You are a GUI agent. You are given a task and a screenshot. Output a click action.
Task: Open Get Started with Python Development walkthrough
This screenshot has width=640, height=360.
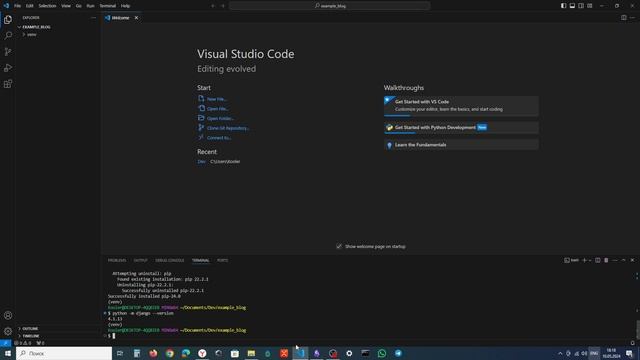click(461, 127)
